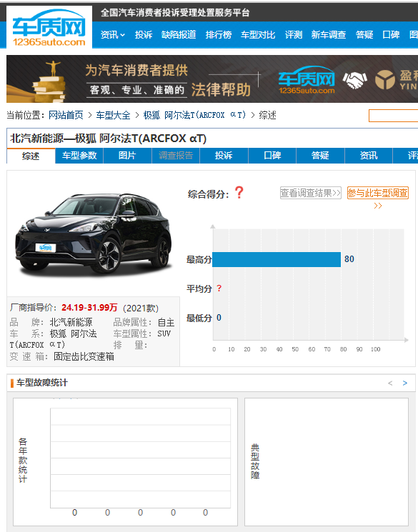
Task: Click the blue 最高分 score bar
Action: click(277, 259)
